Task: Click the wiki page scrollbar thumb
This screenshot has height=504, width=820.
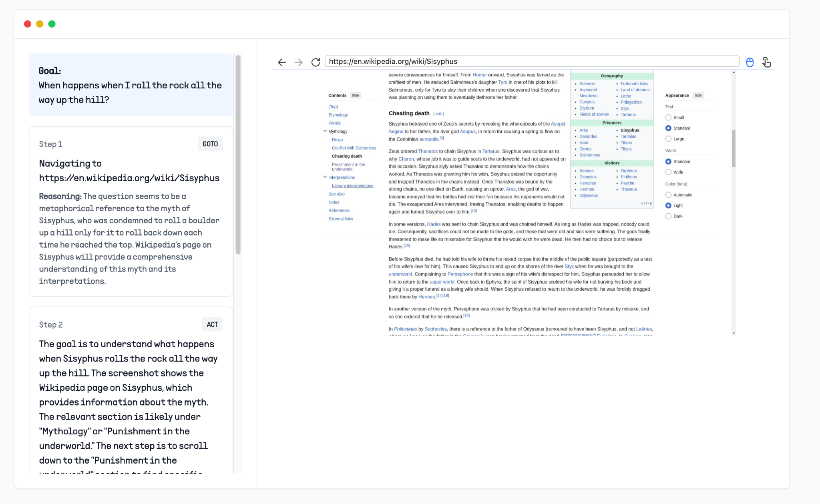Action: click(734, 148)
